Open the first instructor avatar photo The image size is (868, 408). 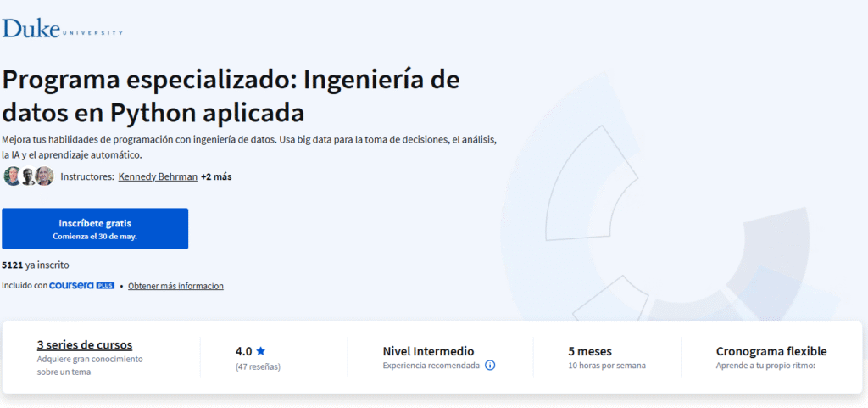click(x=11, y=176)
